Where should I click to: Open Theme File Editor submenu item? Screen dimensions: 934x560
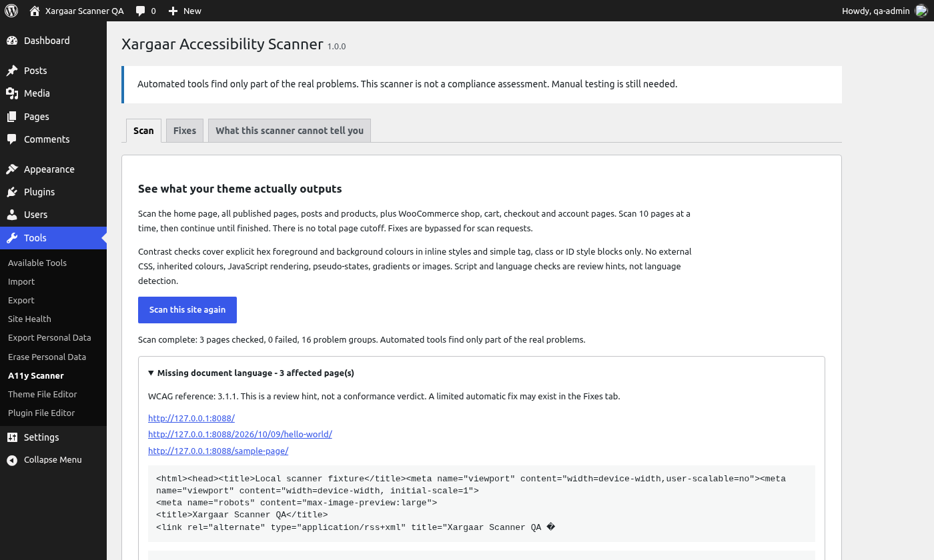[43, 394]
